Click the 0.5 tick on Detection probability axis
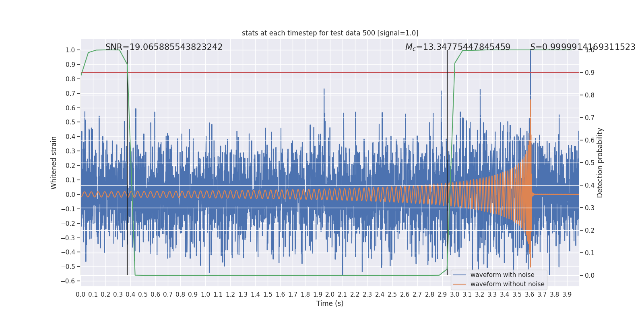 pyautogui.click(x=590, y=163)
